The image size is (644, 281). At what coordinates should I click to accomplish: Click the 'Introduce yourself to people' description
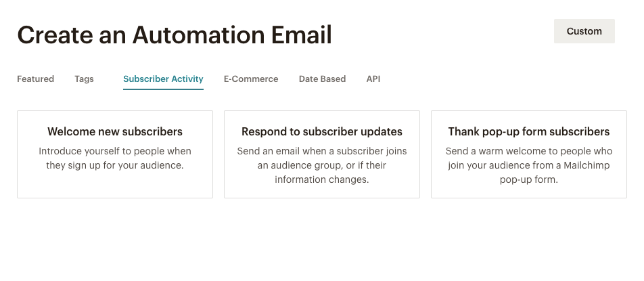click(x=115, y=151)
